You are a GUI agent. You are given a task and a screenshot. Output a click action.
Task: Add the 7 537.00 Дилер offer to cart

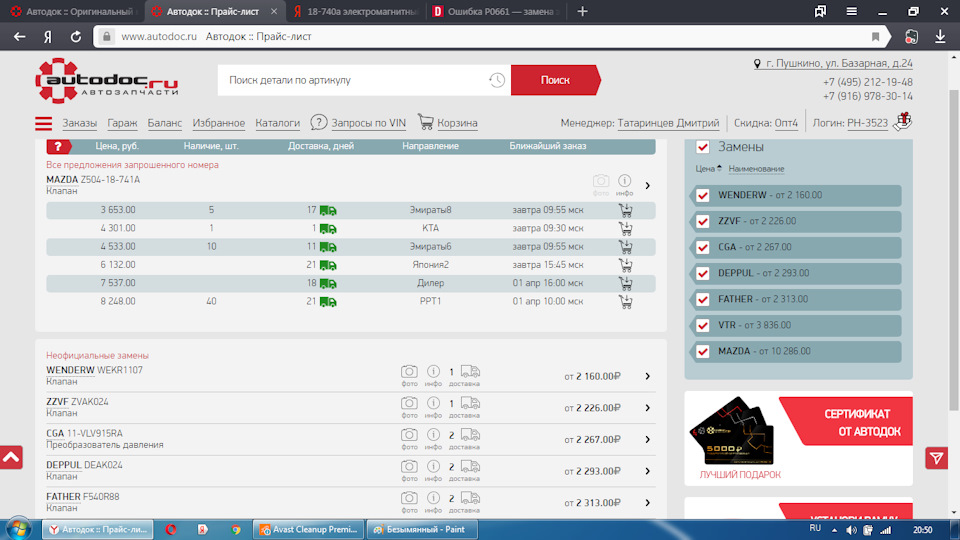pyautogui.click(x=625, y=283)
